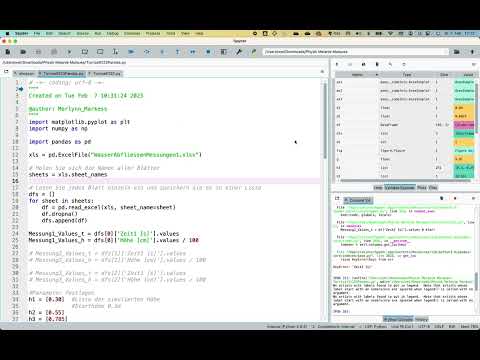Open the Projects menu

153,34
